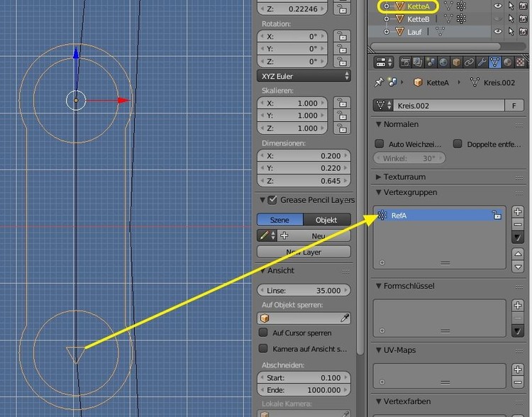532x417 pixels.
Task: Open shape key specials dropdown arrow
Action: pos(518,330)
